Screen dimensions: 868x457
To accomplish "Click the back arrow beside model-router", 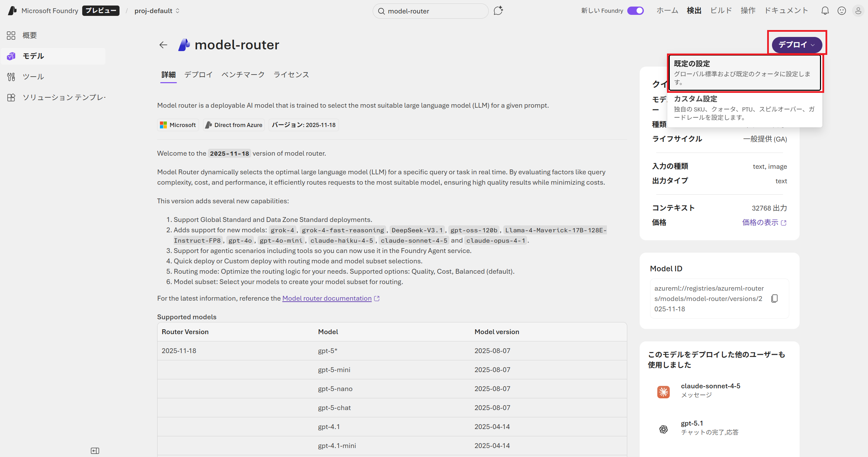I will [163, 45].
